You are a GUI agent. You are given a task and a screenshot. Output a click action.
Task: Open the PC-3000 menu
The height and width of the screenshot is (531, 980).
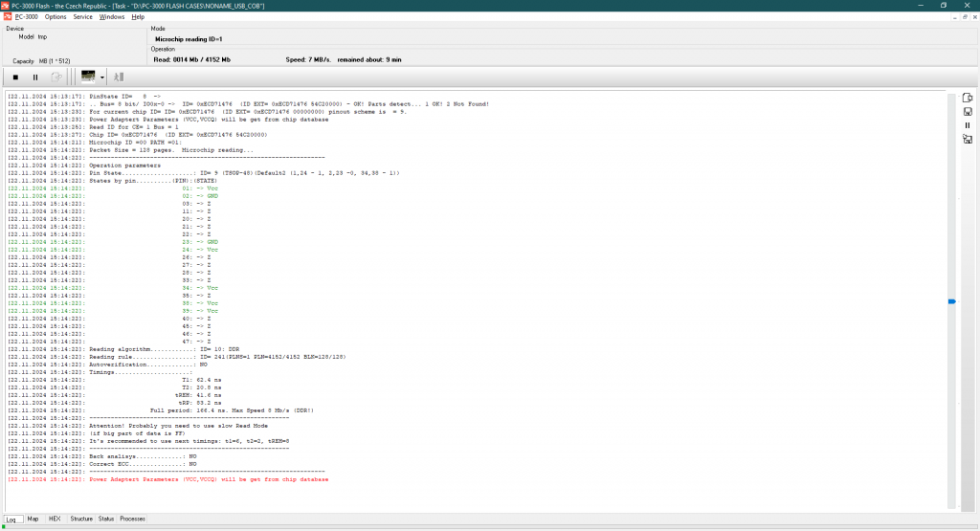(x=26, y=17)
